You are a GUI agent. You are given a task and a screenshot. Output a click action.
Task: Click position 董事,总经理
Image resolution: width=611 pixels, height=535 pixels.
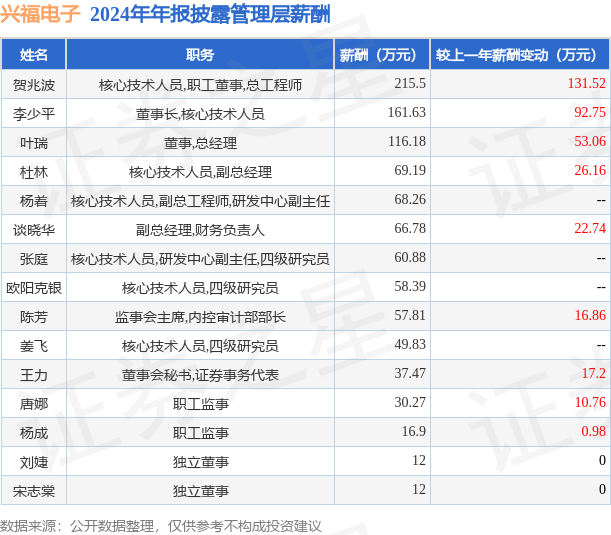[200, 143]
